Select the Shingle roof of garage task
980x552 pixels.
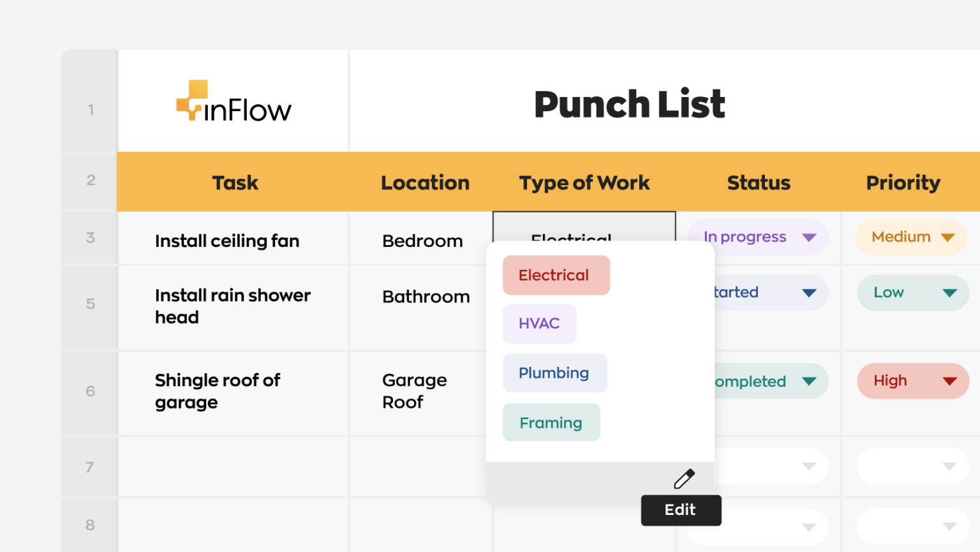tap(218, 391)
